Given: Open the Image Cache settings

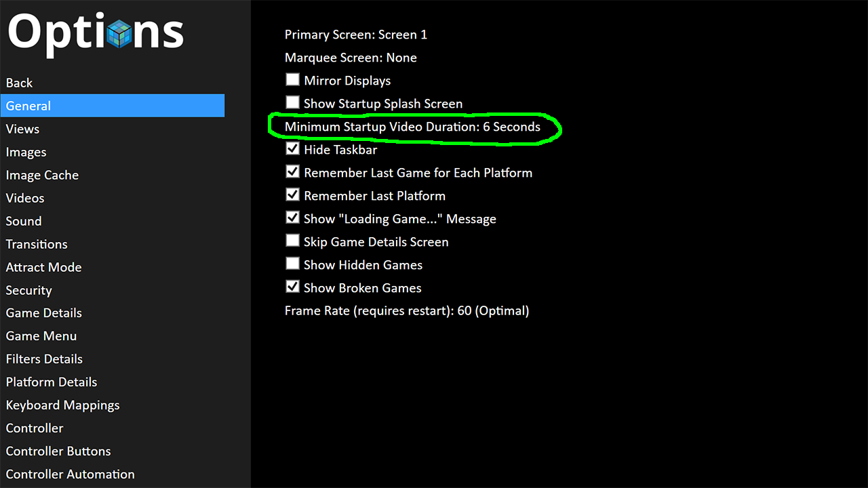Looking at the screenshot, I should [x=42, y=175].
